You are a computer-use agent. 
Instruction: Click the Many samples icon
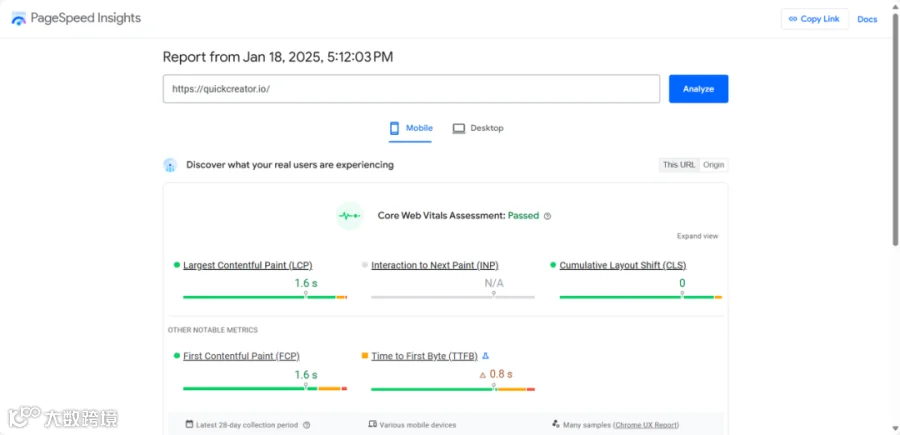click(554, 425)
